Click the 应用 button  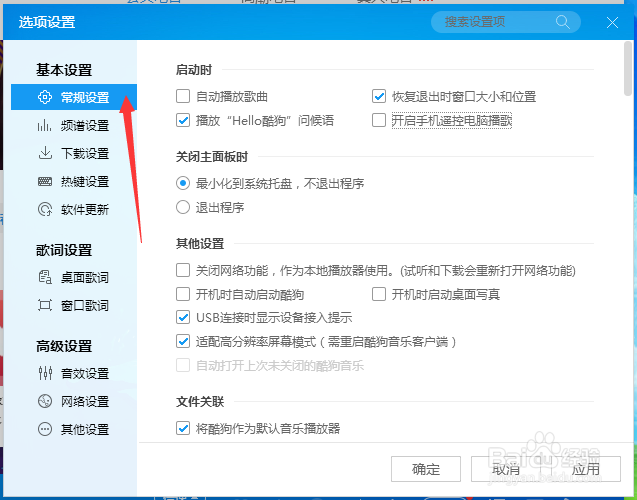click(586, 469)
